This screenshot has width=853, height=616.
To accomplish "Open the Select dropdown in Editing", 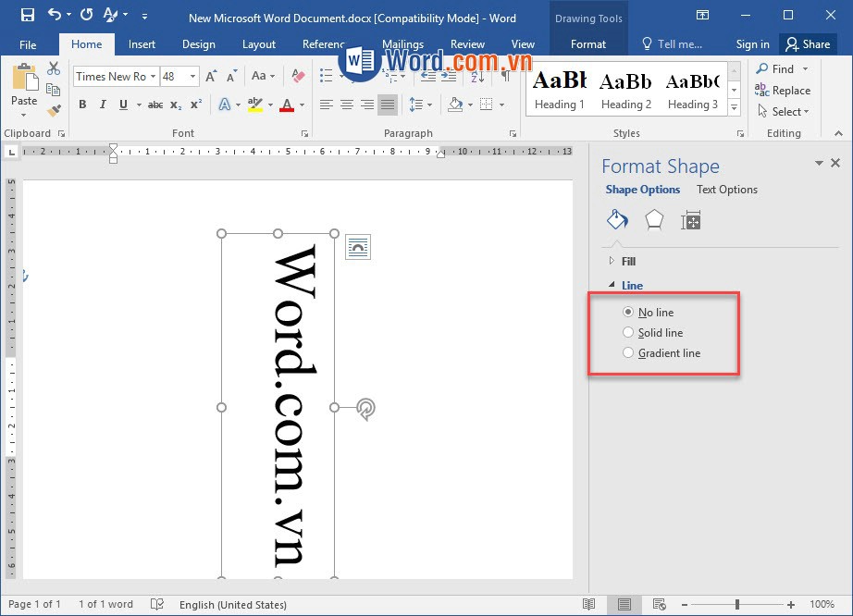I will click(x=784, y=112).
